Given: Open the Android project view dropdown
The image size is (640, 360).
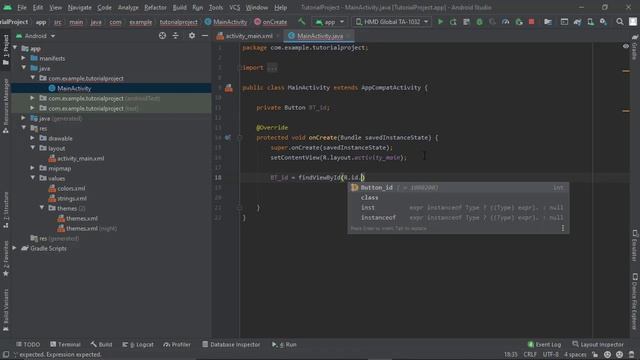Looking at the screenshot, I should click(36, 36).
